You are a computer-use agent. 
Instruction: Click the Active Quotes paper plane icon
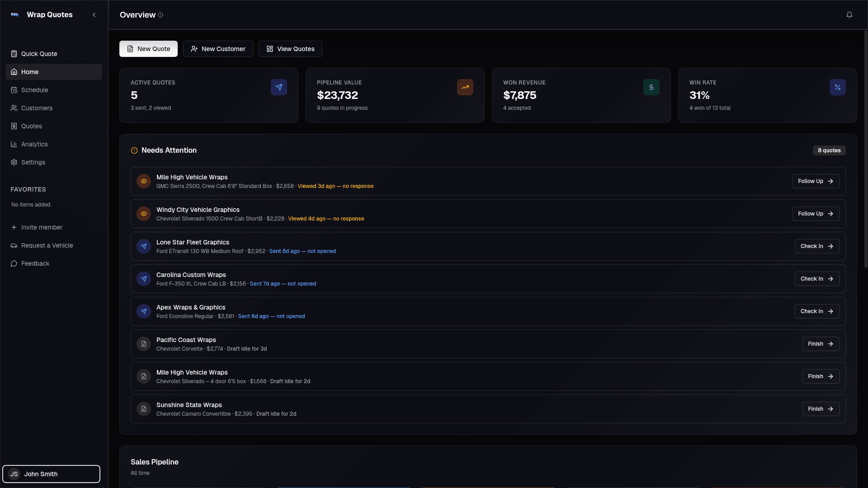(x=278, y=87)
